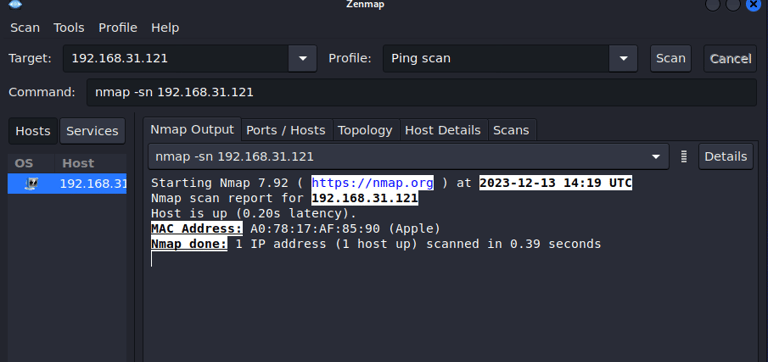Open the Scan menu
This screenshot has width=768, height=362.
click(25, 28)
